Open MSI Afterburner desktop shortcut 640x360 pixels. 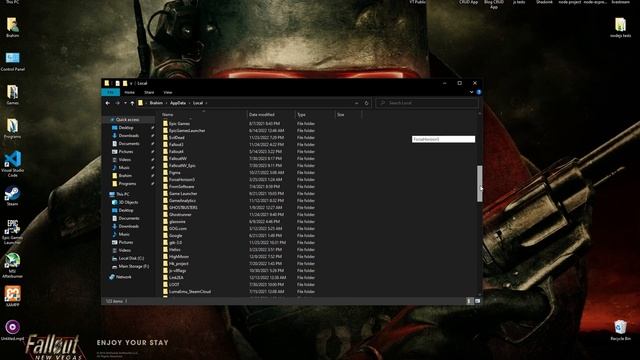click(x=12, y=265)
